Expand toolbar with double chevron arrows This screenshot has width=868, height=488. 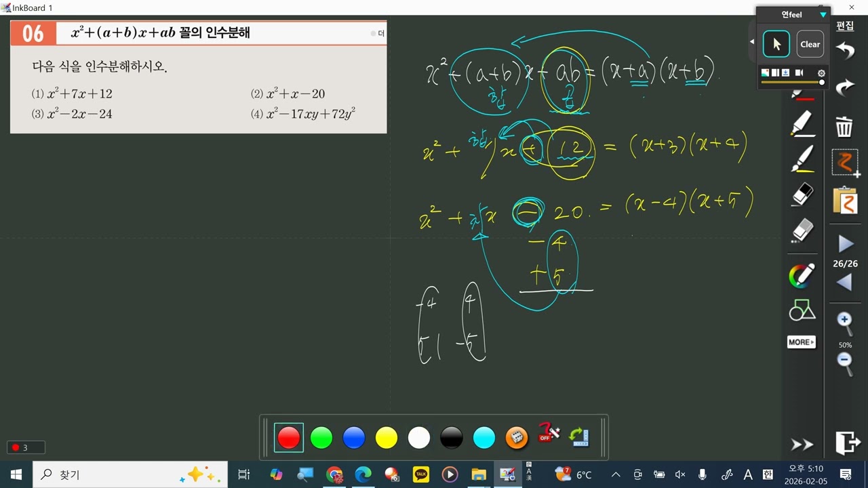(x=802, y=445)
